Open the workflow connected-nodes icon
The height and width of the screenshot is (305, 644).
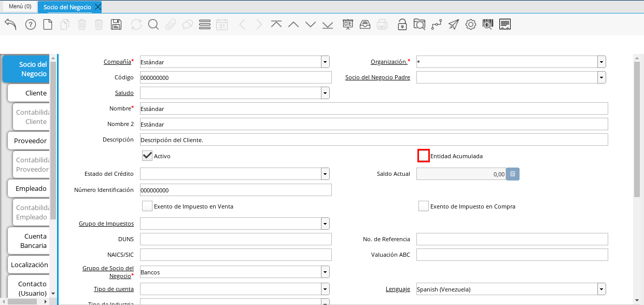pyautogui.click(x=437, y=24)
